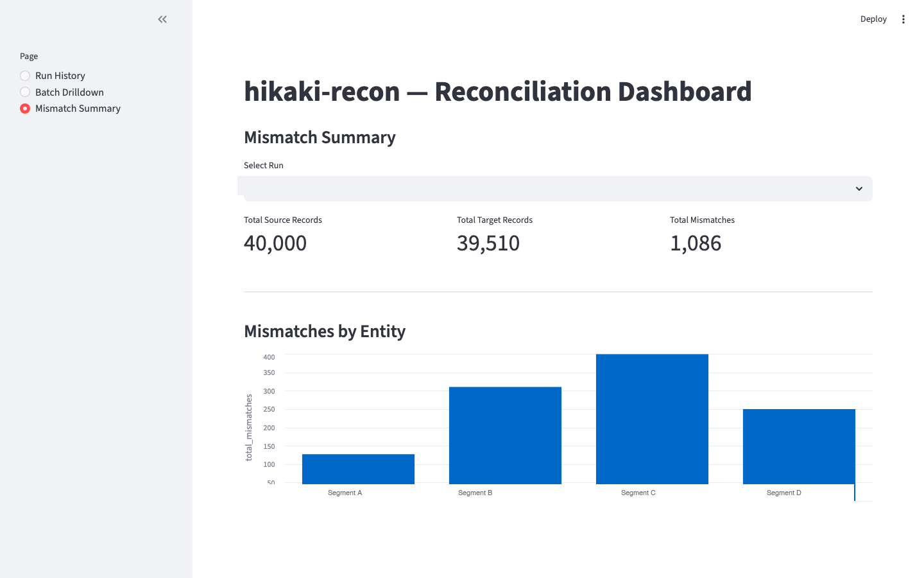
Task: Click the Select Run label
Action: point(264,166)
